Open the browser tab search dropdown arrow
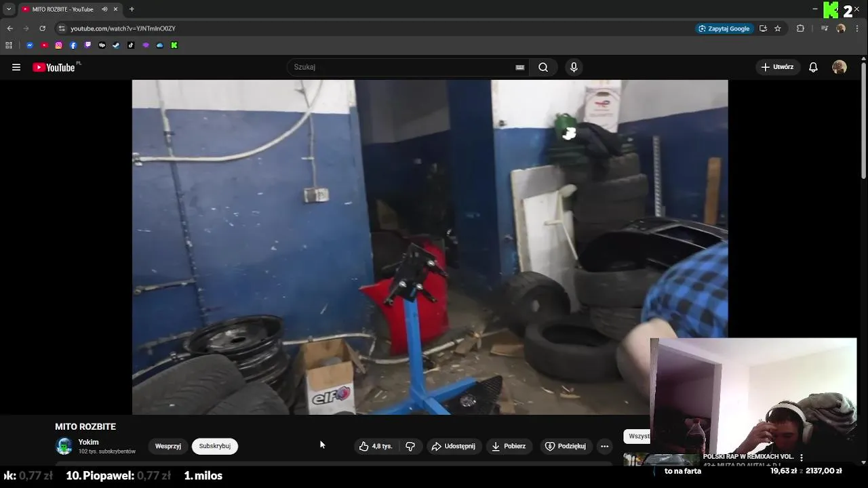The image size is (868, 488). (x=9, y=9)
